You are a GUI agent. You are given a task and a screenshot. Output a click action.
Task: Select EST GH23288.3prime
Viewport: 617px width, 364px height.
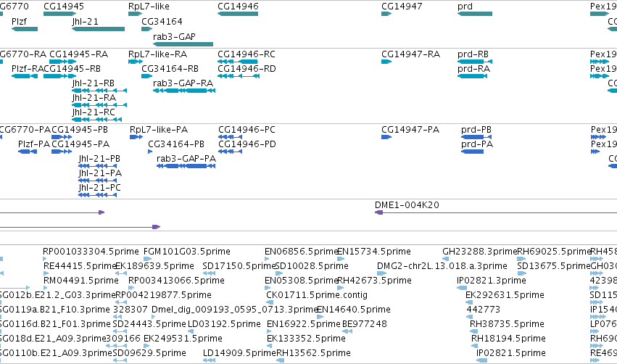coord(480,252)
